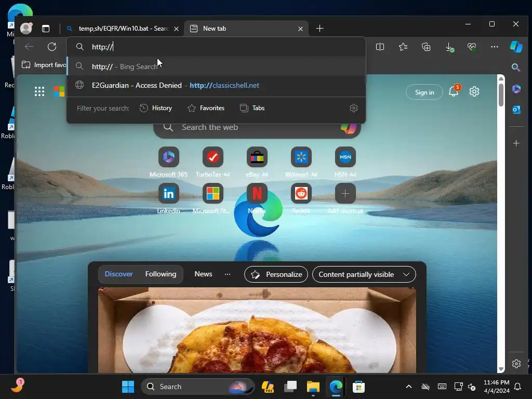
Task: Click the Personalize feed button
Action: click(x=276, y=274)
